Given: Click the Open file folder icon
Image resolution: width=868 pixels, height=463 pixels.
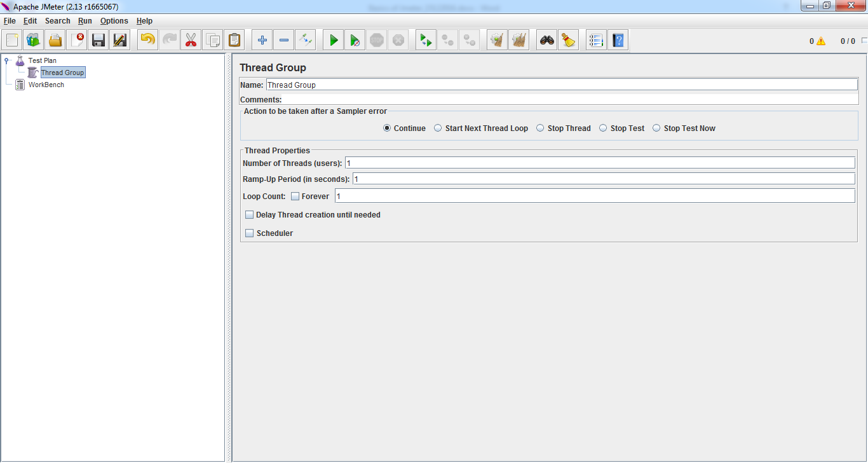Looking at the screenshot, I should pos(55,41).
